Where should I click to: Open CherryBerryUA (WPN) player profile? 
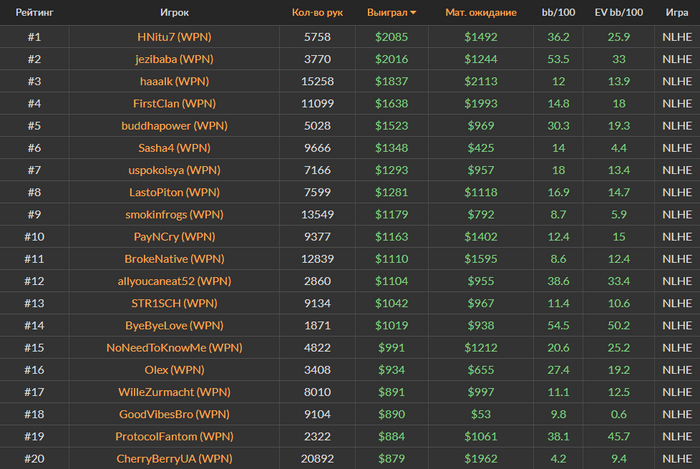(x=174, y=459)
